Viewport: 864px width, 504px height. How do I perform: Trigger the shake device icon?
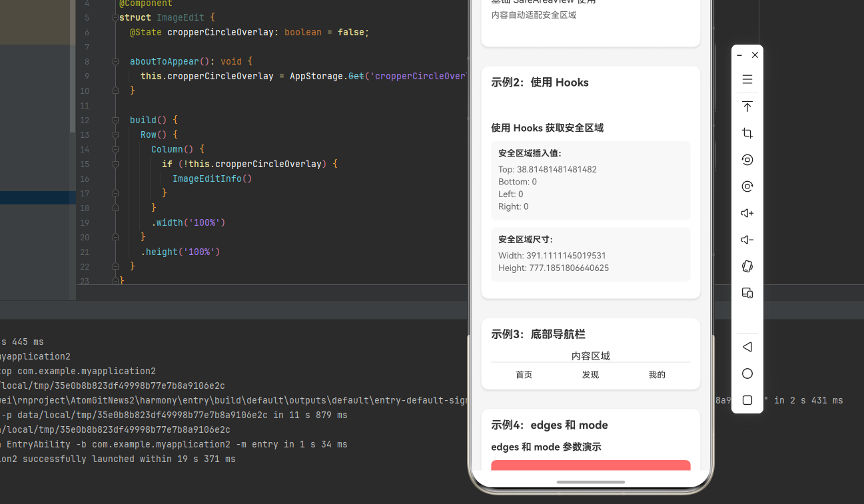pyautogui.click(x=747, y=266)
